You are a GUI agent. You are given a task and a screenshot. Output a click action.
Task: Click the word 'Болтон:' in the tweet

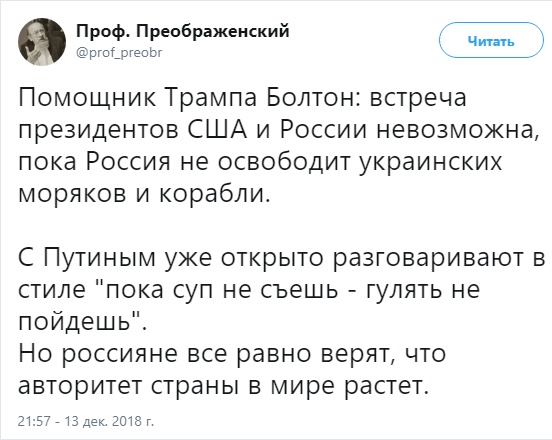click(x=313, y=98)
